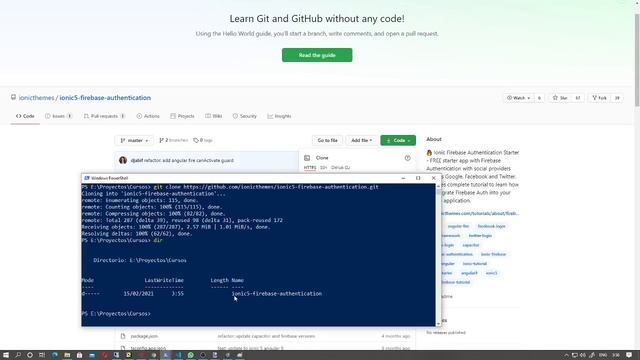Click the ionic5 topic tag
This screenshot has height=360, width=640.
491,273
